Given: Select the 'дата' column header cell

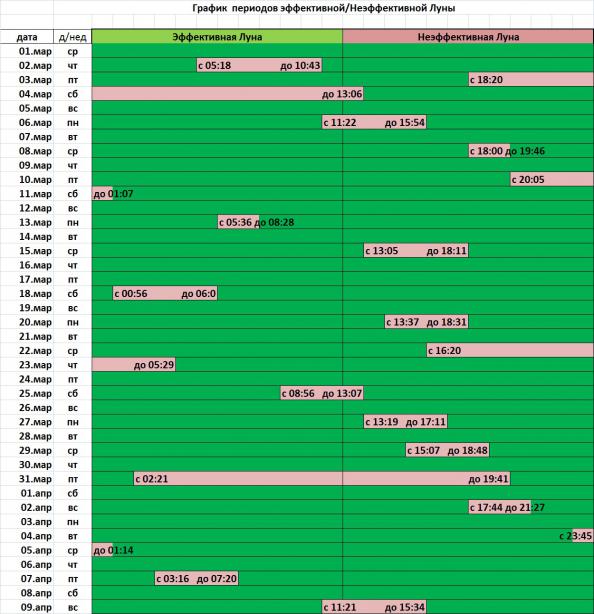Looking at the screenshot, I should [27, 37].
